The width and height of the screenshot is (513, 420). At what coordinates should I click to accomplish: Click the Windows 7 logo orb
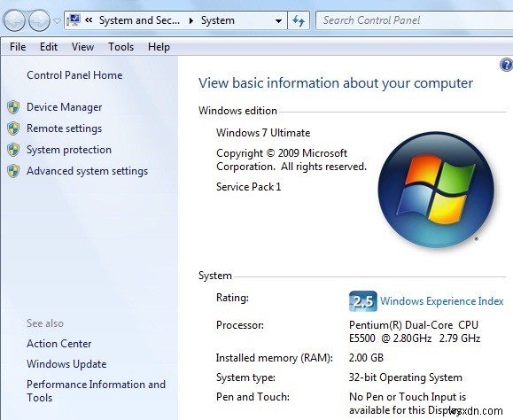436,189
